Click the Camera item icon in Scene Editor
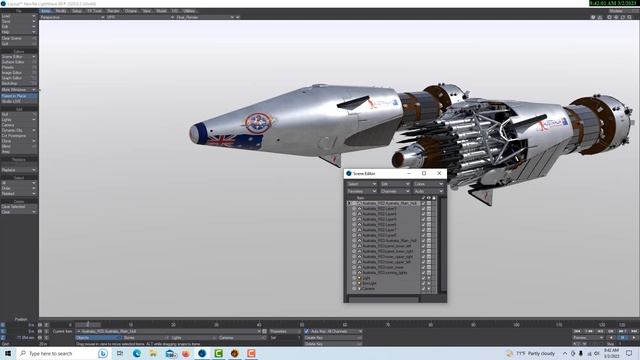The height and width of the screenshot is (360, 640). (359, 289)
